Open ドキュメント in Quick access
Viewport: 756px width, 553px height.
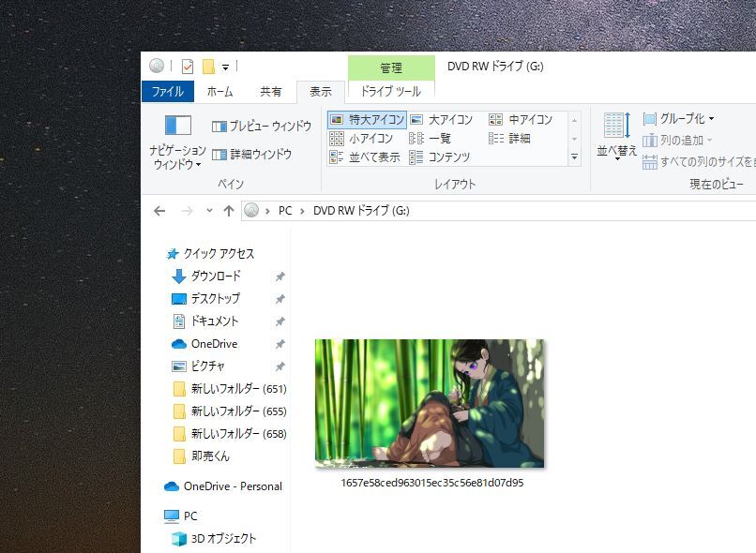coord(204,321)
